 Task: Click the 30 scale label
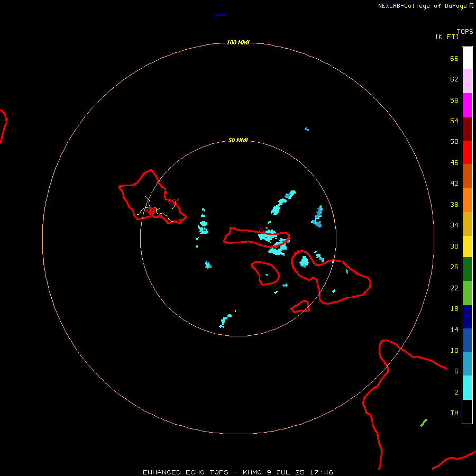(454, 246)
